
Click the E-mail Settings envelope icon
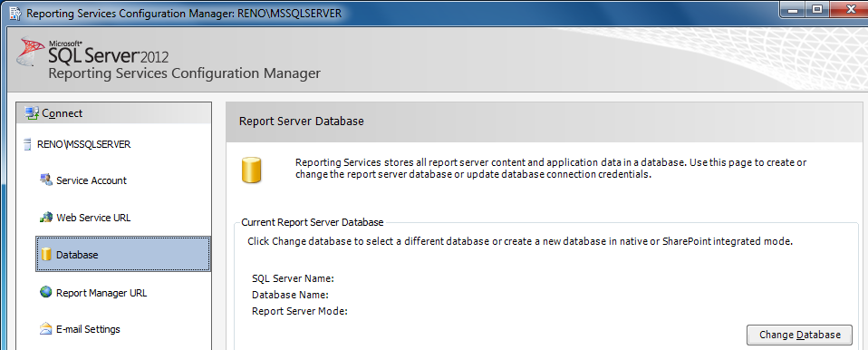[46, 329]
